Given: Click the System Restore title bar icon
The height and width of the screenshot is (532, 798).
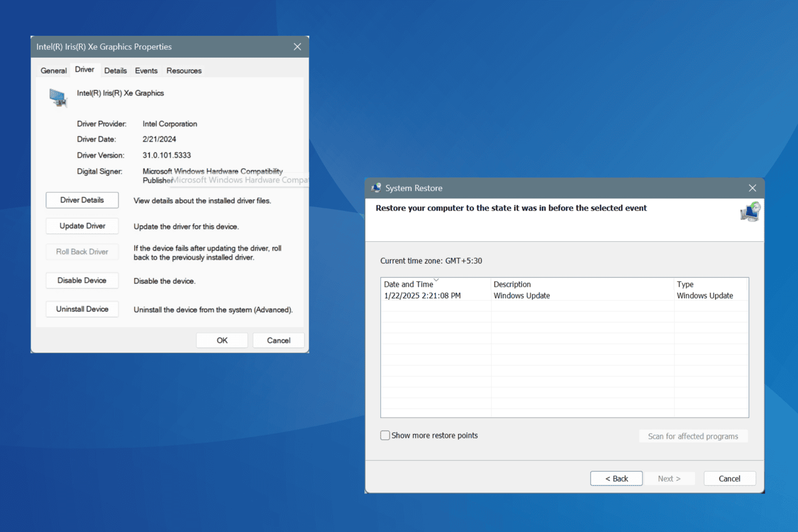Looking at the screenshot, I should (x=376, y=188).
